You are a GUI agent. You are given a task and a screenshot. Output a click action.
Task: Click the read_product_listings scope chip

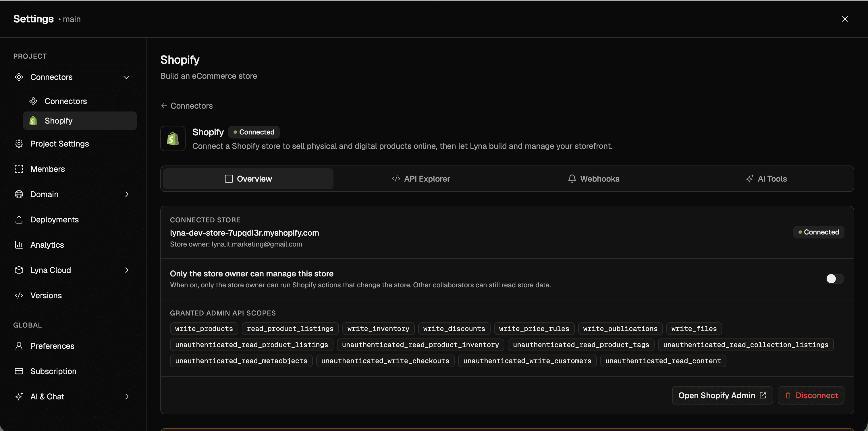[290, 328]
